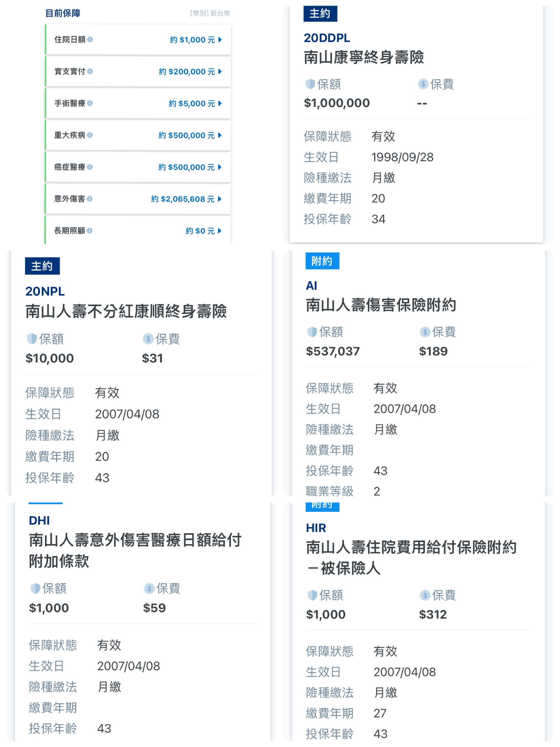Expand 長期照顧 約 $0 元 arrow

pos(220,231)
